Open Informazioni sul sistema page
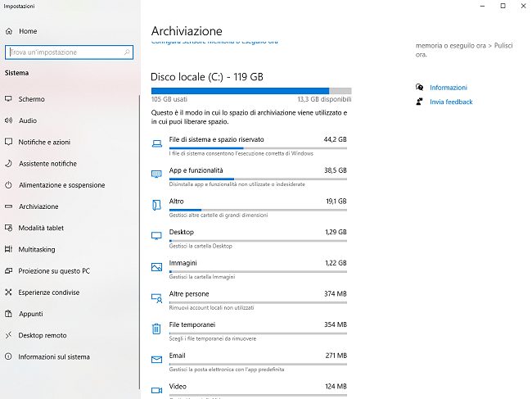 tap(54, 356)
